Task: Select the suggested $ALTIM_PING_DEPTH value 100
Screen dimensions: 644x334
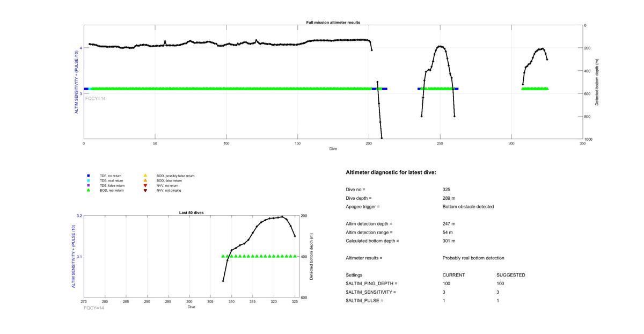Action: [500, 284]
